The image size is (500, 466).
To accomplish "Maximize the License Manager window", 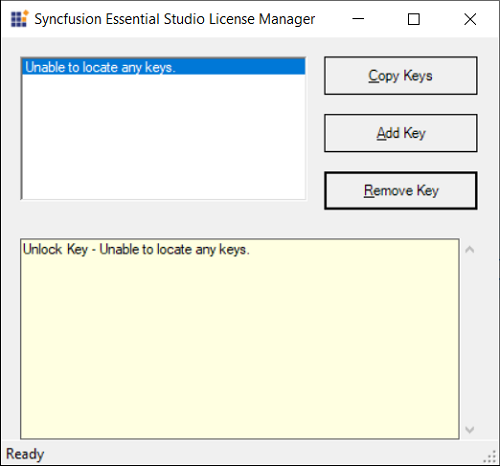I will tap(414, 19).
